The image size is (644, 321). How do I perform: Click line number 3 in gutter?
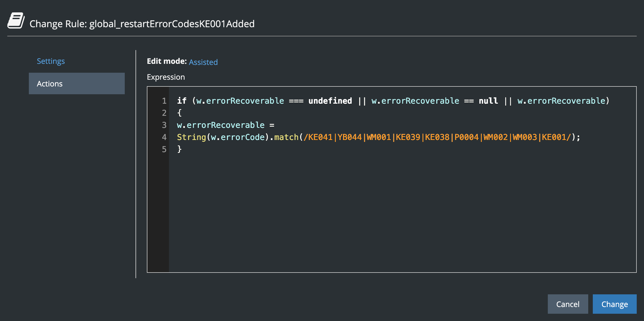point(164,125)
